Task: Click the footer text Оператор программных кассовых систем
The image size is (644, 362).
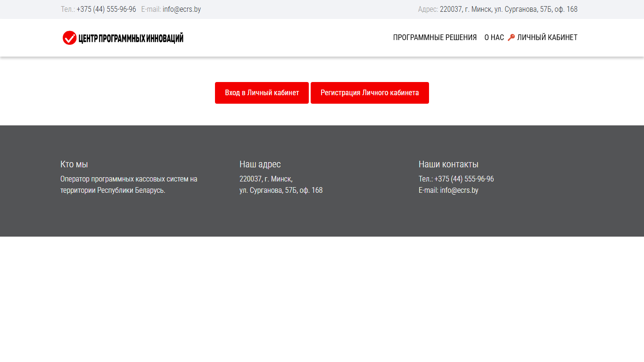Action: pos(129,185)
